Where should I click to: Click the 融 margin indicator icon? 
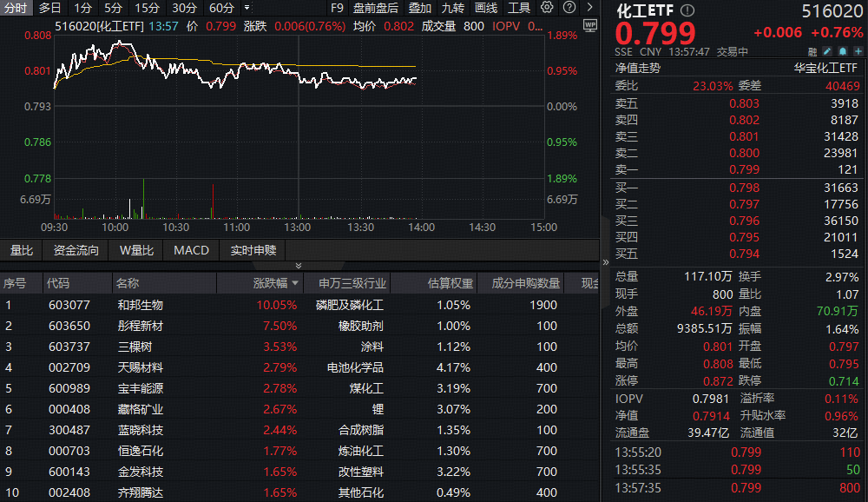(812, 52)
